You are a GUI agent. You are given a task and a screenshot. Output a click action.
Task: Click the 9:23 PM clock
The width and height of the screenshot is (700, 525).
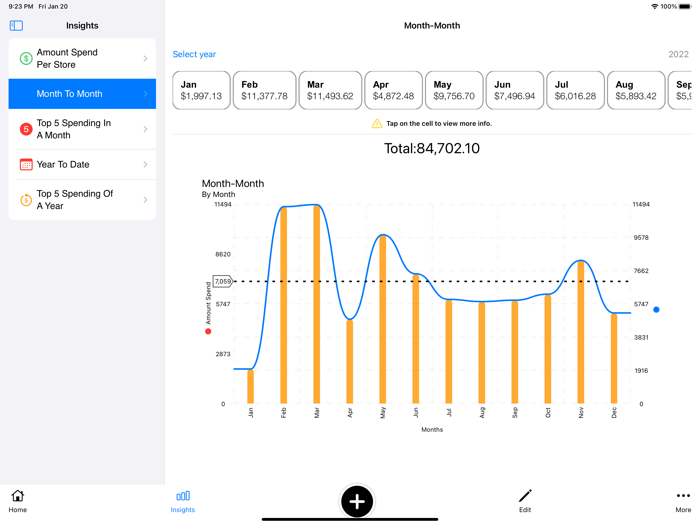[x=21, y=7]
